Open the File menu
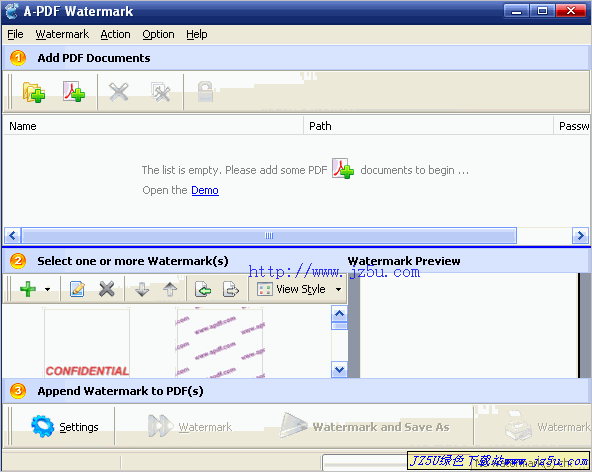This screenshot has width=592, height=472. pos(15,34)
